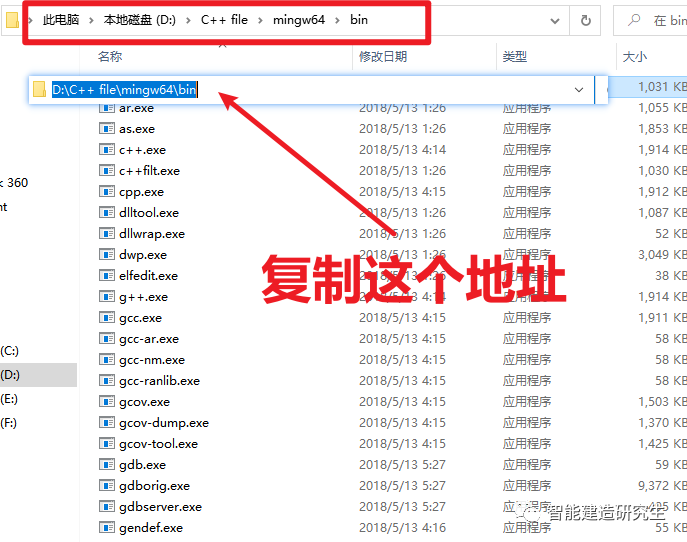Click the cpp.exe file icon
This screenshot has height=542, width=687.
click(106, 191)
